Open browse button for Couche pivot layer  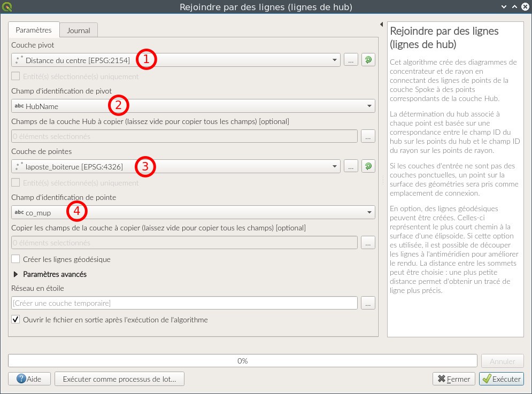[x=350, y=60]
